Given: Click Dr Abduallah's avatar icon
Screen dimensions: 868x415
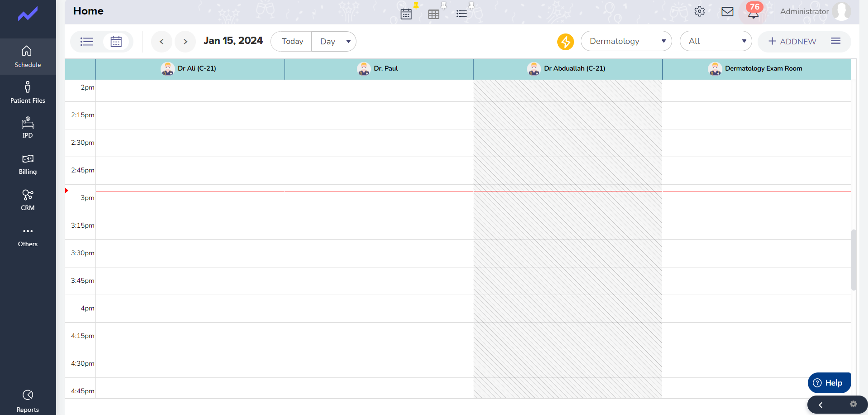Looking at the screenshot, I should click(x=534, y=69).
